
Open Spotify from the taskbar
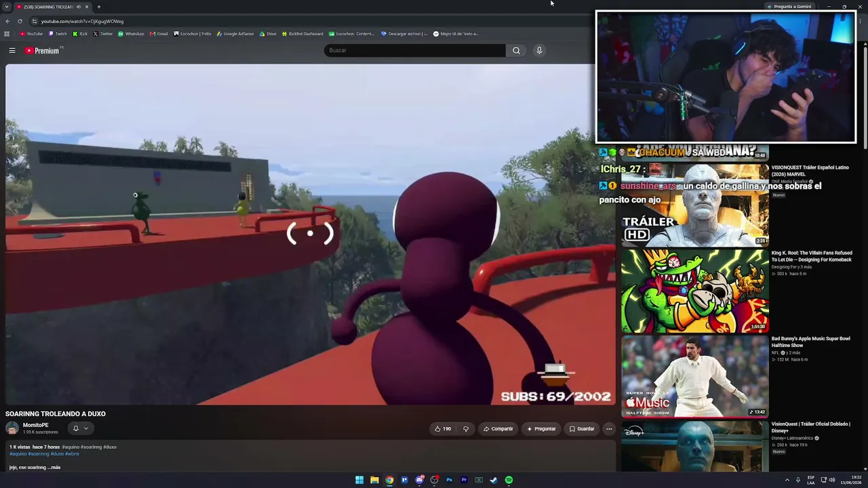[509, 480]
